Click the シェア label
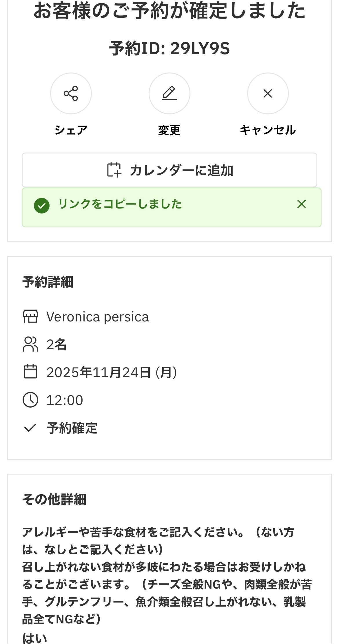This screenshot has width=339, height=644. (x=71, y=130)
